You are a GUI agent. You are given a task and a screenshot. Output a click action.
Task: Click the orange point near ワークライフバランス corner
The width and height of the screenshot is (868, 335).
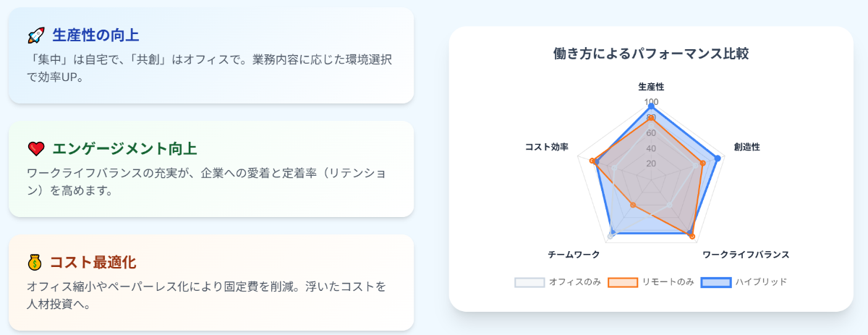(692, 237)
